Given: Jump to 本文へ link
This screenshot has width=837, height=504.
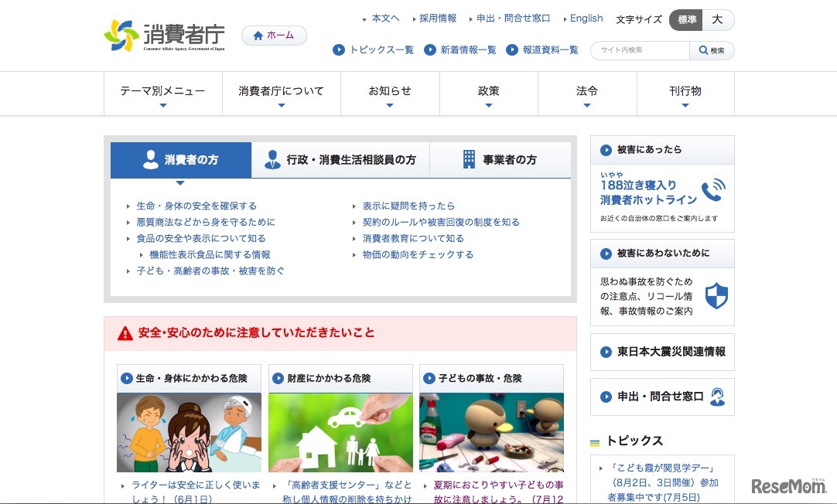Looking at the screenshot, I should (385, 18).
